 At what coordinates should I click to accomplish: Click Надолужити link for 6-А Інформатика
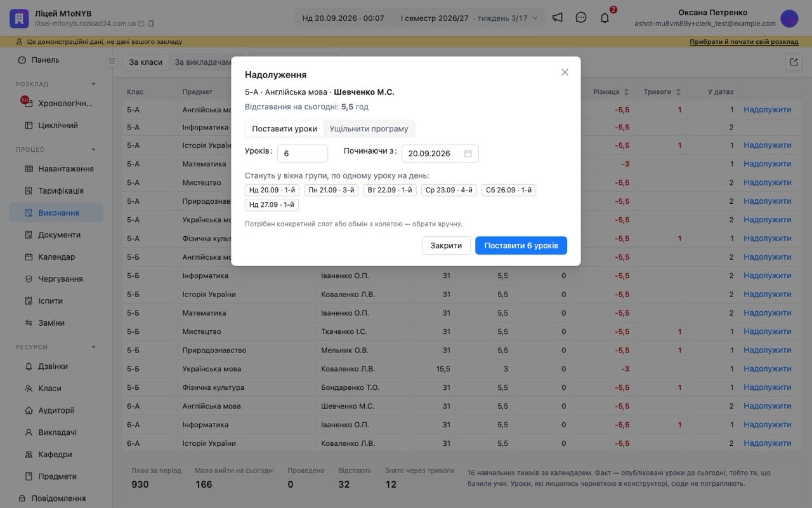pyautogui.click(x=767, y=425)
